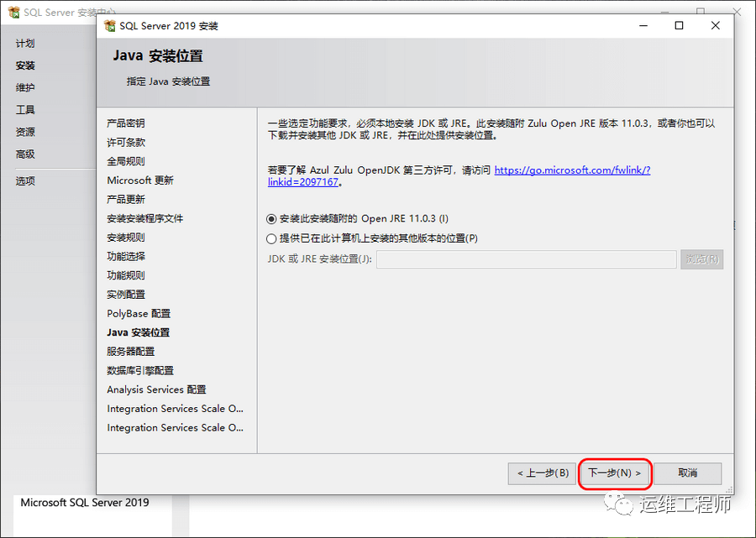Open 安装 in Installation Center sidebar
The height and width of the screenshot is (538, 756).
(x=25, y=65)
